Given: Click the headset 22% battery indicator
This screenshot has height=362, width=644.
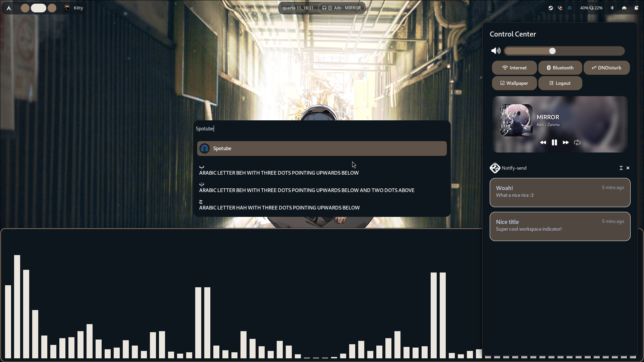Looking at the screenshot, I should pyautogui.click(x=596, y=8).
